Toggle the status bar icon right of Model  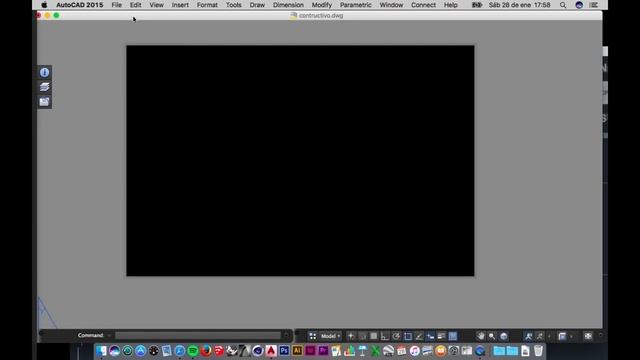click(x=351, y=336)
